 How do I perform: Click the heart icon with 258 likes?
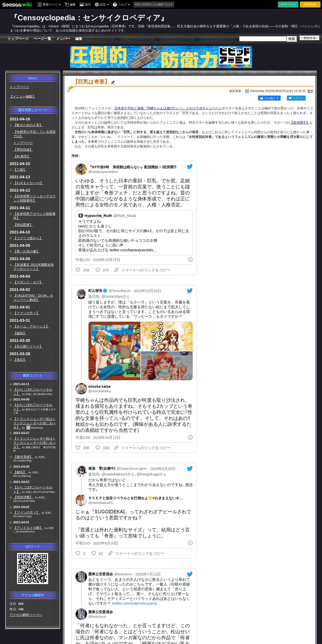tap(78, 270)
